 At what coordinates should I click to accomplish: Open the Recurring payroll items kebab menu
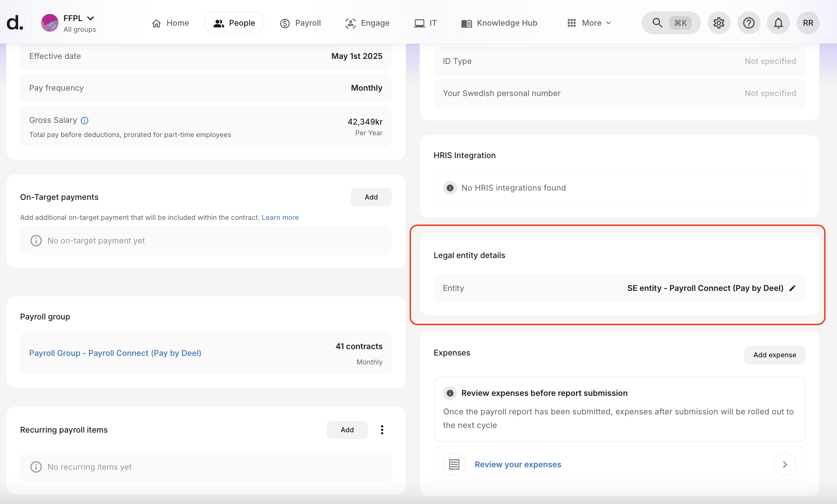pyautogui.click(x=382, y=430)
